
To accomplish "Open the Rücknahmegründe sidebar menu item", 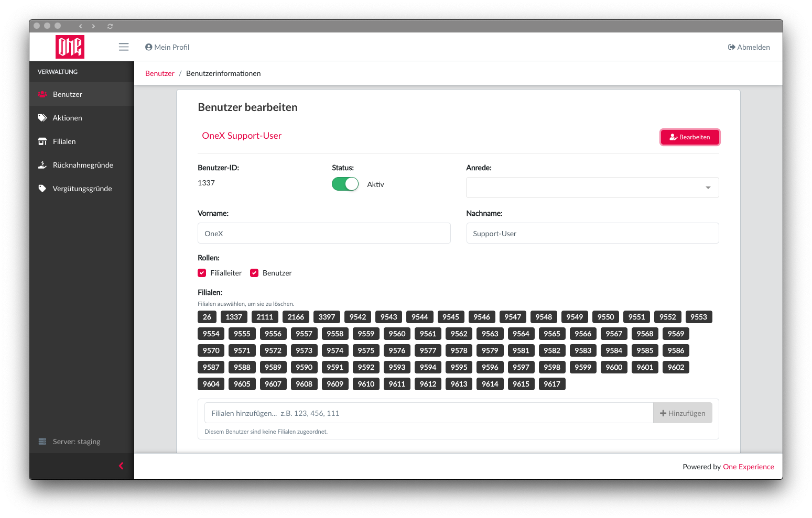I will (x=82, y=165).
